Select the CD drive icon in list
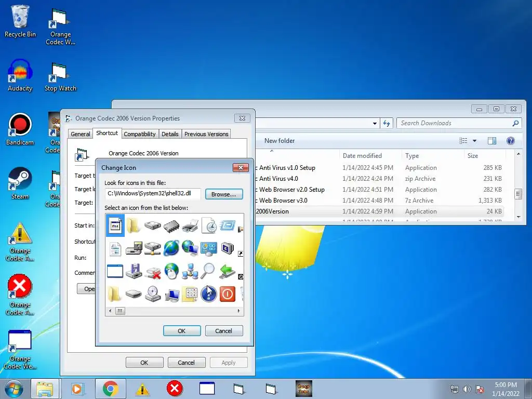 coord(153,294)
